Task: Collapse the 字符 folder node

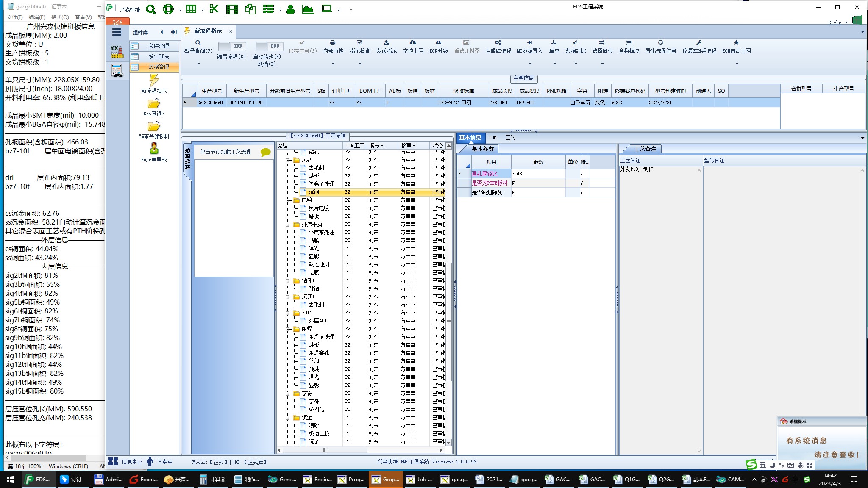Action: 288,394
